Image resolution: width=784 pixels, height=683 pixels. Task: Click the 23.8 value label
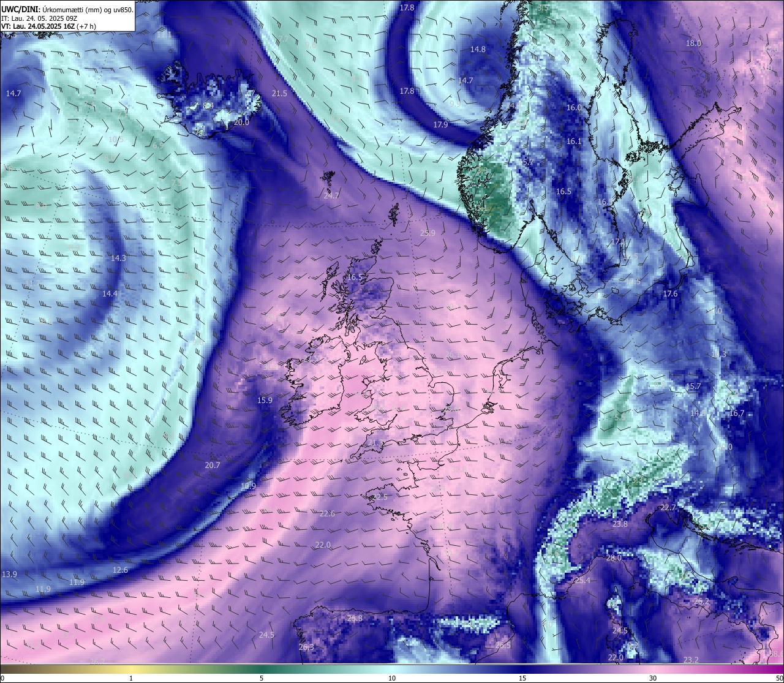pos(620,524)
